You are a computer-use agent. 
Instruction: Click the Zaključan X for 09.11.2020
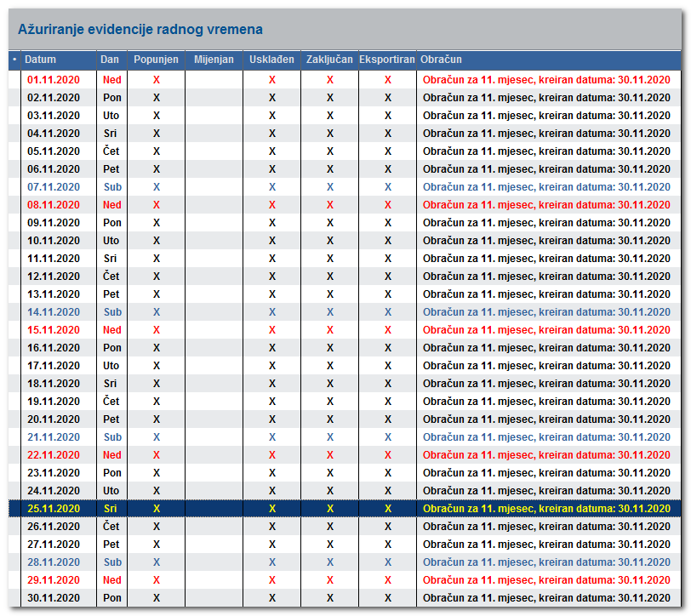[330, 223]
